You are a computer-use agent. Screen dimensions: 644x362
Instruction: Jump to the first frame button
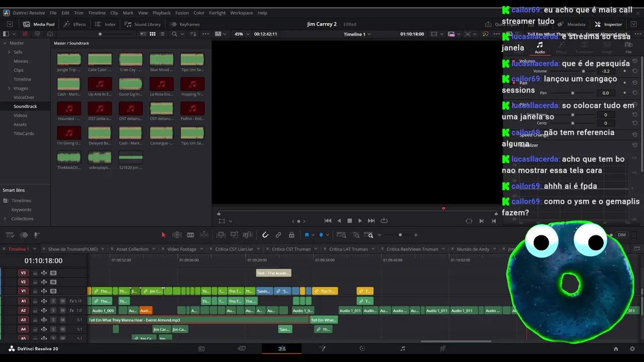coord(328,221)
